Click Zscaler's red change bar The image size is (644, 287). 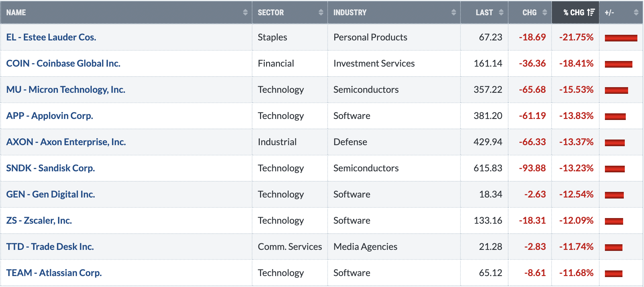[614, 221]
